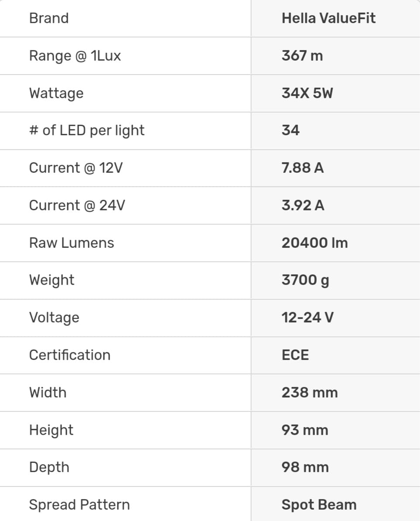The image size is (420, 521).
Task: Click the Current @ 24V label
Action: click(77, 206)
